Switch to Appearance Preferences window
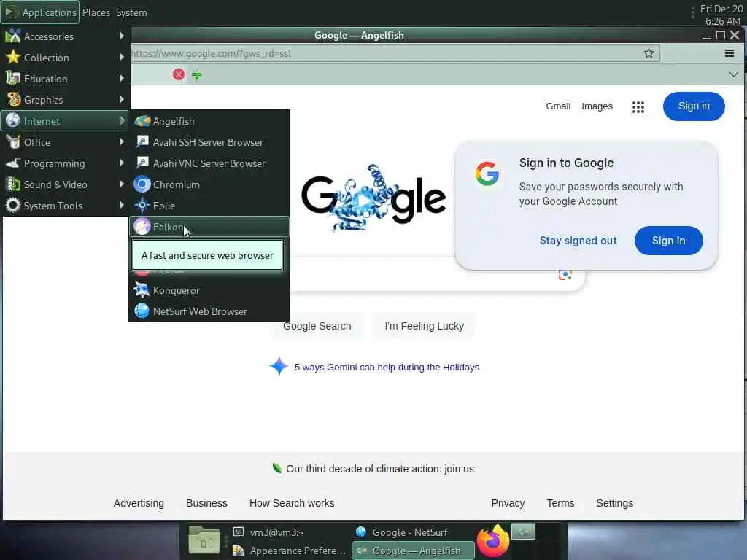 [x=289, y=551]
